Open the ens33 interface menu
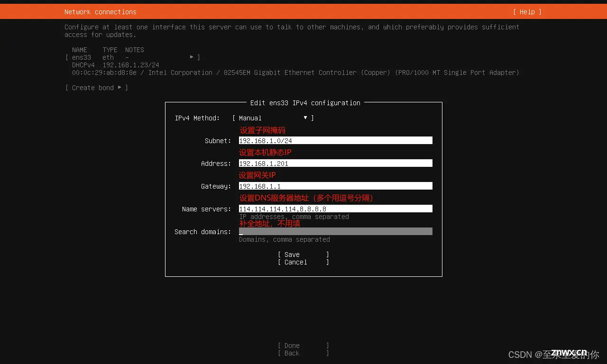Image resolution: width=607 pixels, height=364 pixels. 133,57
